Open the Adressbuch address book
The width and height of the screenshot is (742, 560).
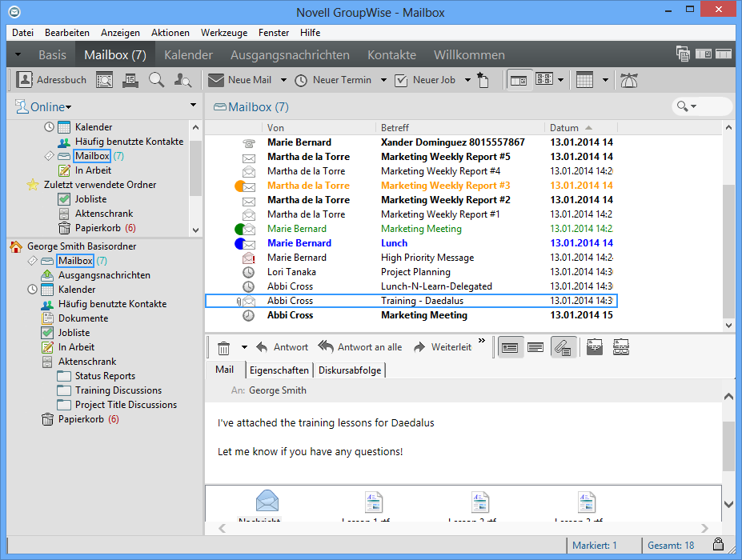[51, 80]
